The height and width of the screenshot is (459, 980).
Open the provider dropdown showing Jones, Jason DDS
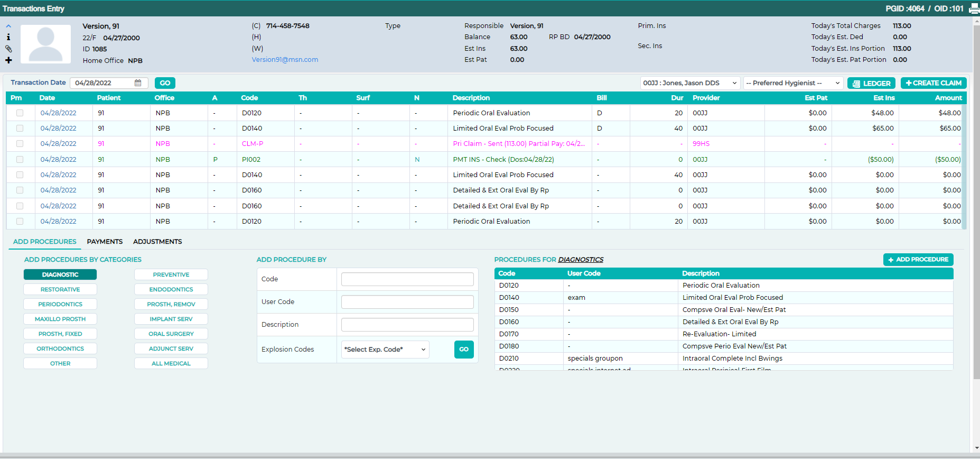[690, 83]
